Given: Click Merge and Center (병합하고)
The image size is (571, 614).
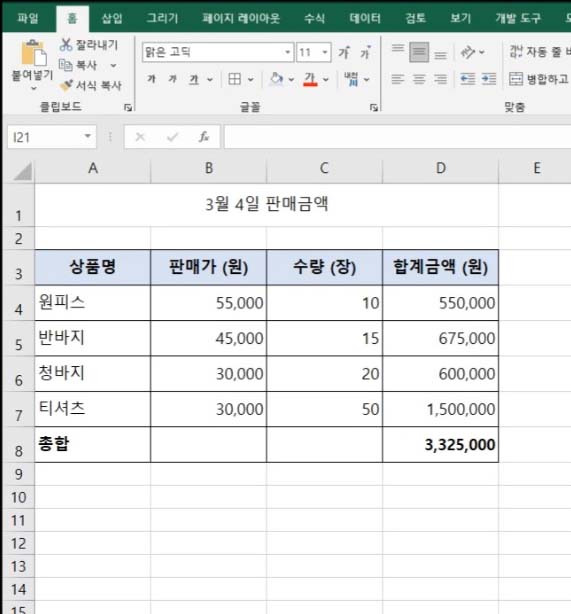Looking at the screenshot, I should click(540, 79).
